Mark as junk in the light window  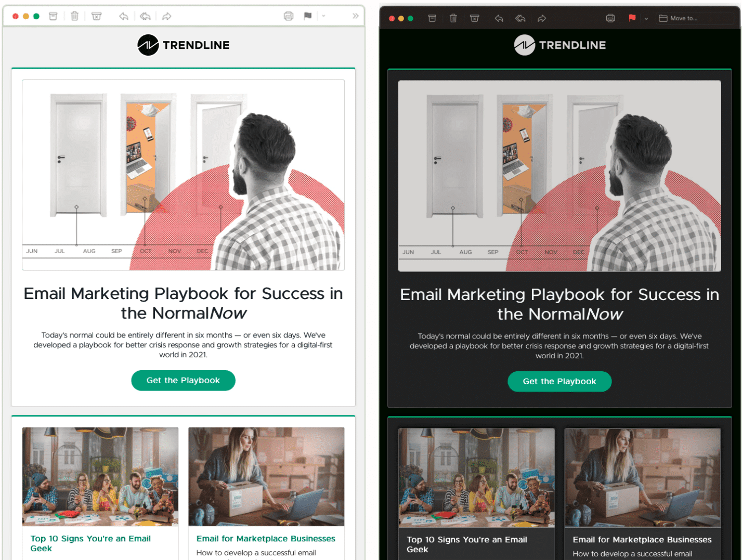click(x=97, y=16)
